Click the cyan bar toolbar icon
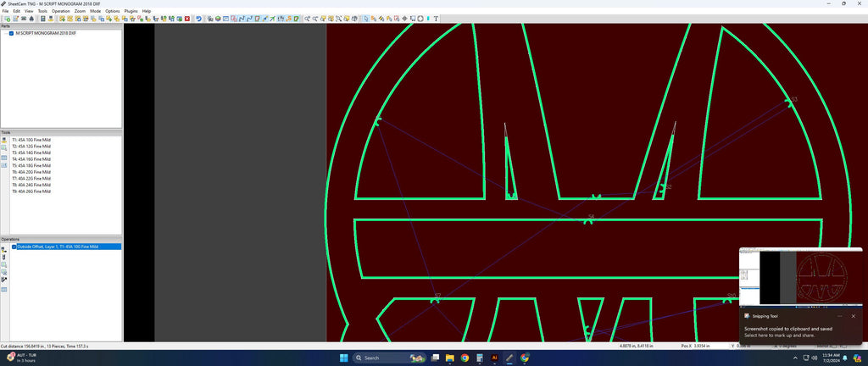Viewport: 868px width, 366px height. (x=428, y=19)
